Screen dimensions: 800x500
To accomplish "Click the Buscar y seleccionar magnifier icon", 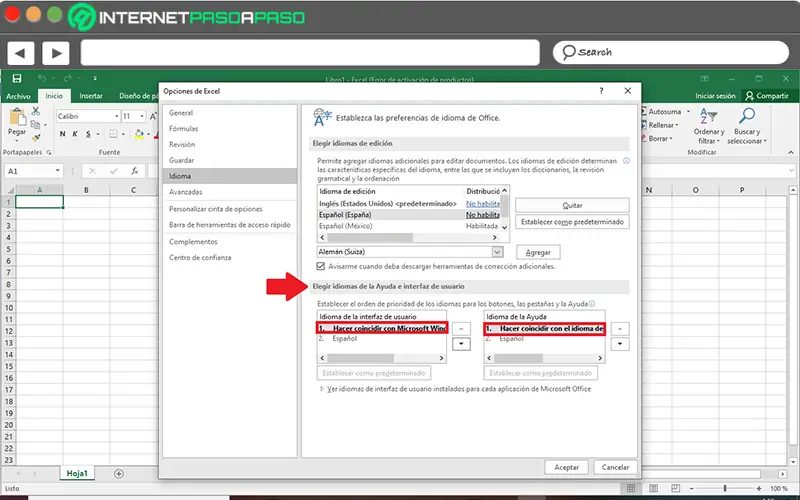I will click(x=747, y=116).
